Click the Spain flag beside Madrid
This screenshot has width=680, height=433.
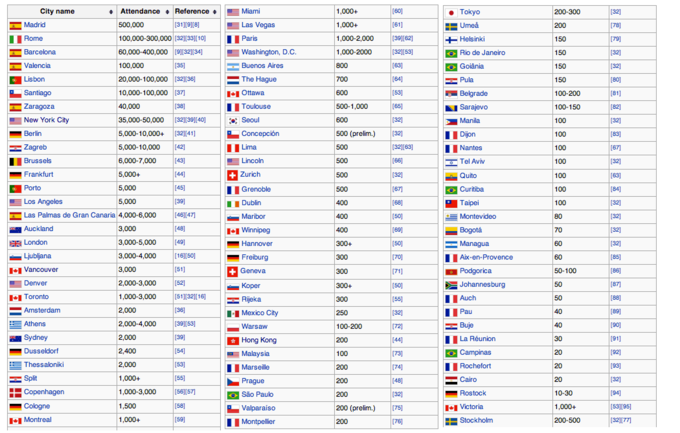click(x=15, y=26)
